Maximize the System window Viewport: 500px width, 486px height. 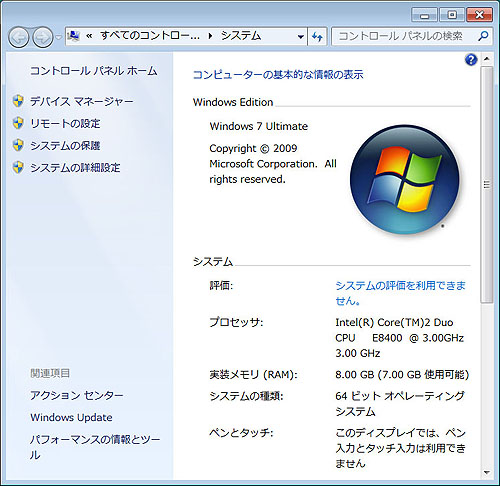(452, 15)
